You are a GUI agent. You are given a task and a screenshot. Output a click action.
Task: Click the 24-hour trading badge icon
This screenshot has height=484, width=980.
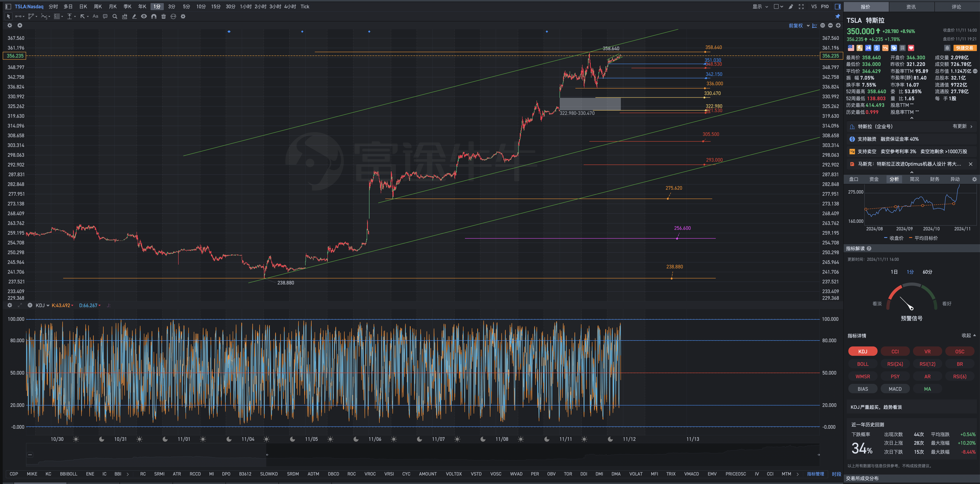[x=868, y=48]
